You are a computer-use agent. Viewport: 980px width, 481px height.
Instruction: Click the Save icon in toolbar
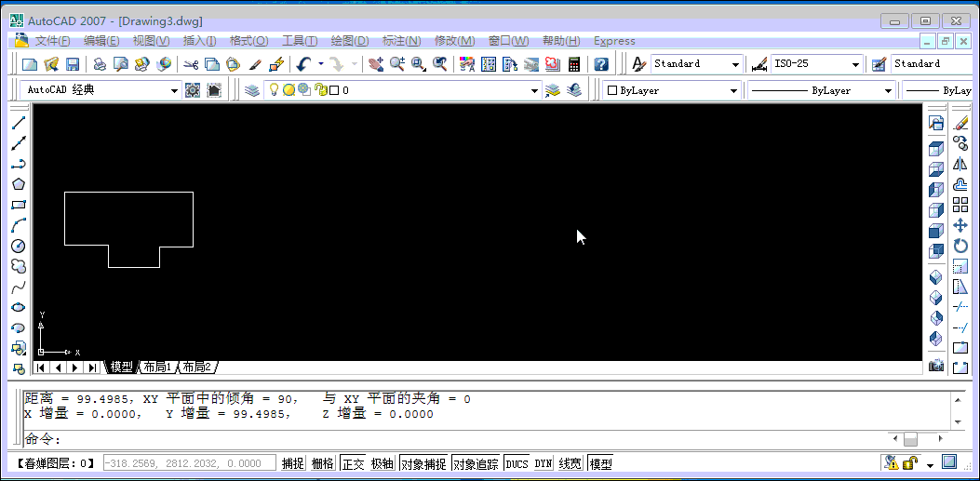click(x=72, y=64)
